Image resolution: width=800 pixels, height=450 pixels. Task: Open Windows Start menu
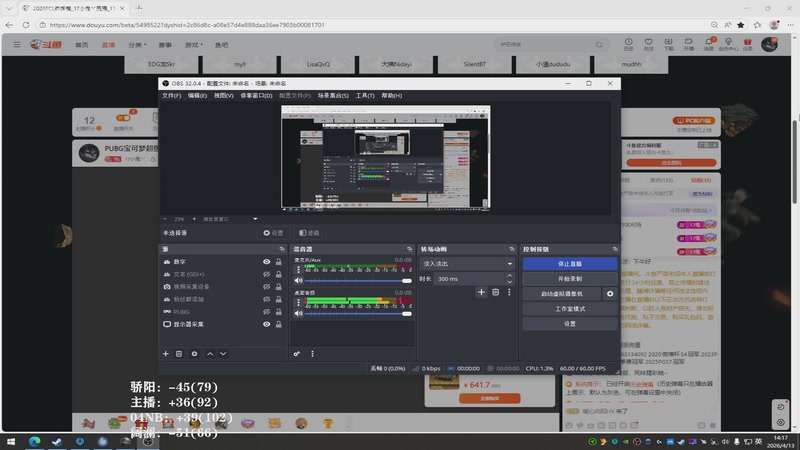pyautogui.click(x=11, y=441)
